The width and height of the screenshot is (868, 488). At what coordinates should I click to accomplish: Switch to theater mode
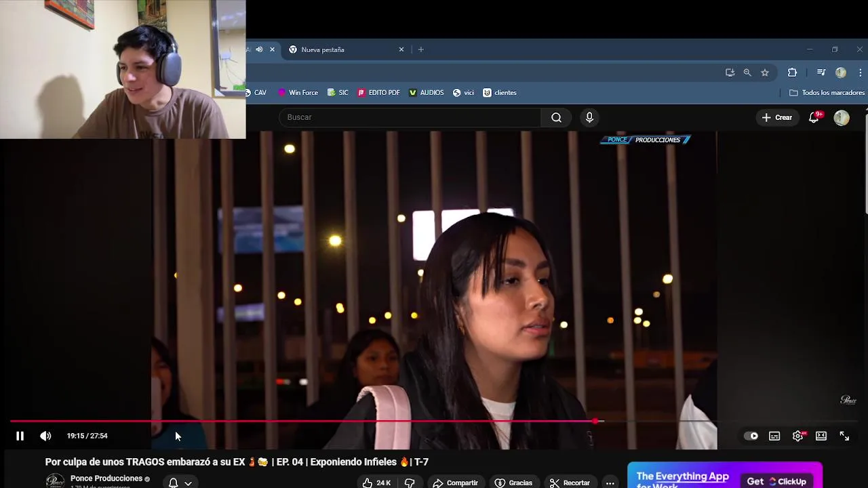(x=821, y=436)
